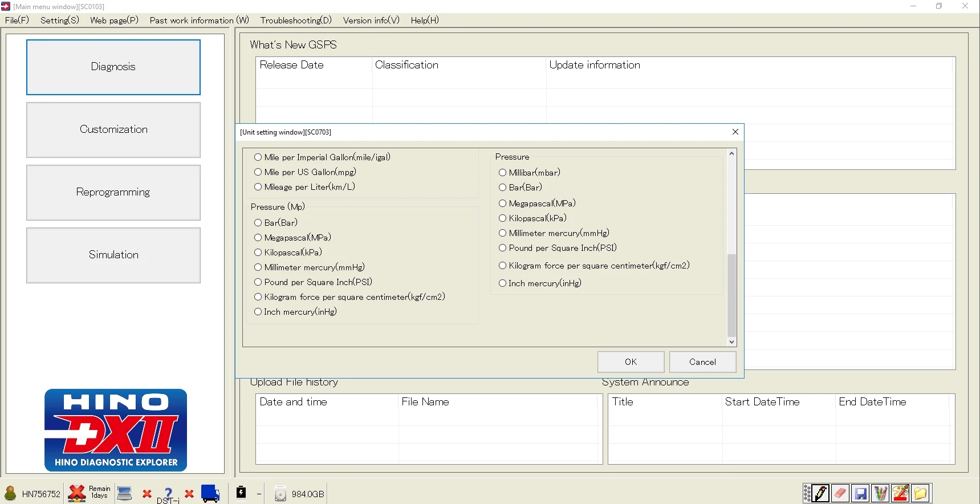
Task: Confirm unit settings with OK
Action: pyautogui.click(x=631, y=362)
